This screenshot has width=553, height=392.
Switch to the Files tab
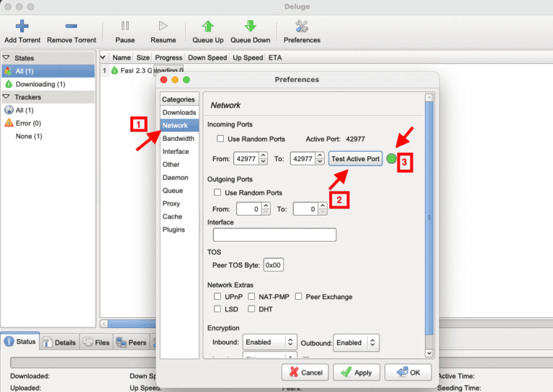click(x=96, y=342)
